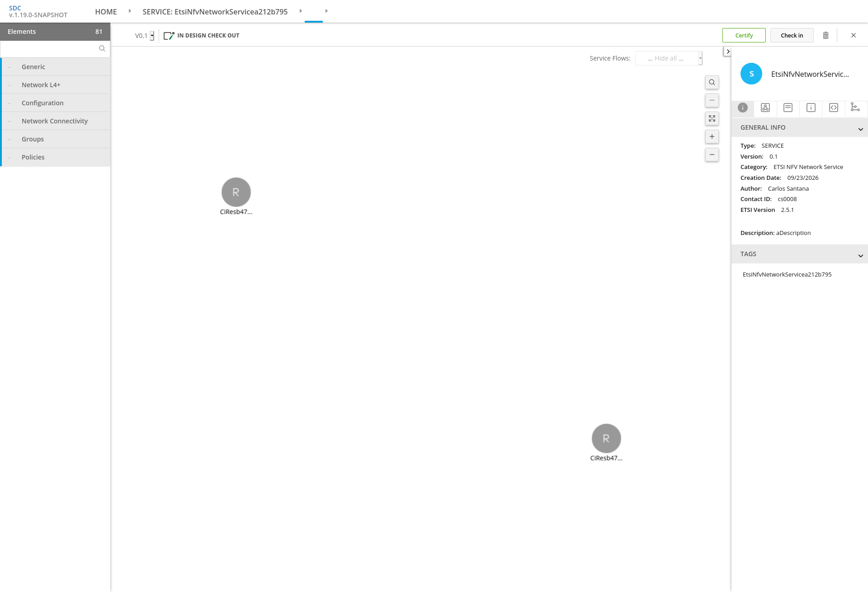Click the Check in button

(x=792, y=35)
